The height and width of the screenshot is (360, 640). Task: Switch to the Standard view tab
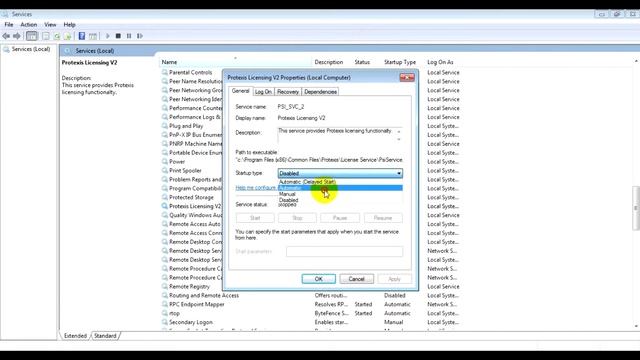pyautogui.click(x=105, y=336)
